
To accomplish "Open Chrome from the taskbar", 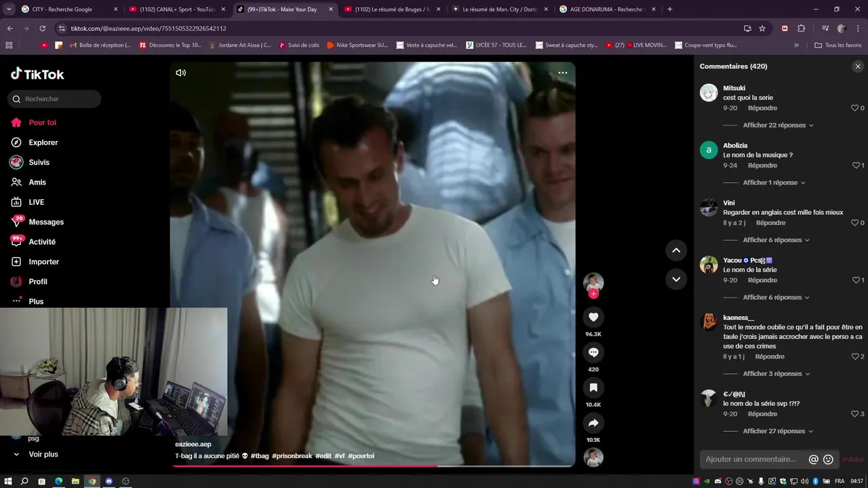I will 92,481.
